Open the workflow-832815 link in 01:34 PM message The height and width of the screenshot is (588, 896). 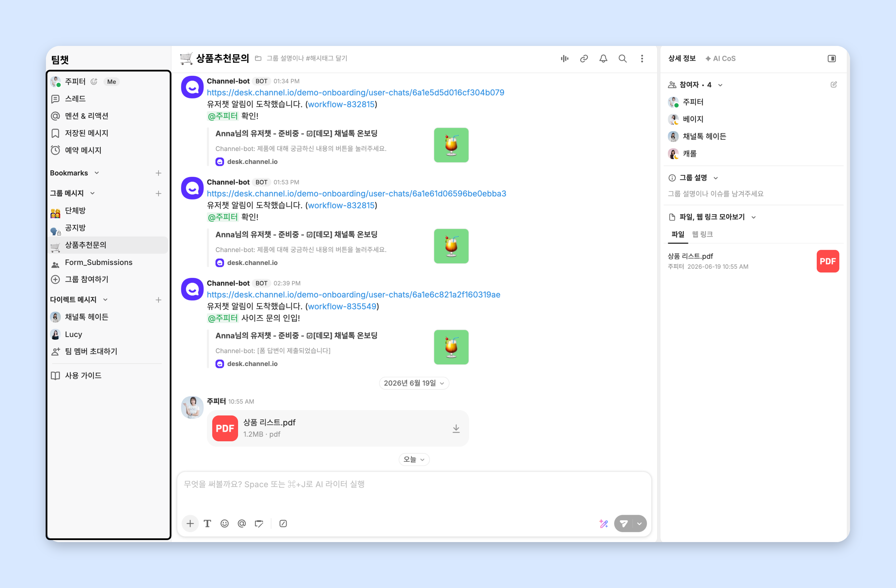[x=341, y=104]
